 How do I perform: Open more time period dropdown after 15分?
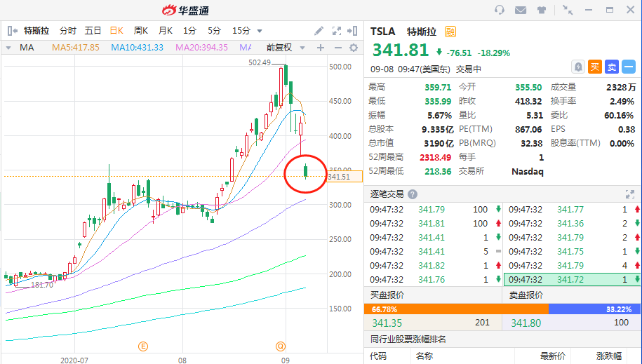pos(259,31)
